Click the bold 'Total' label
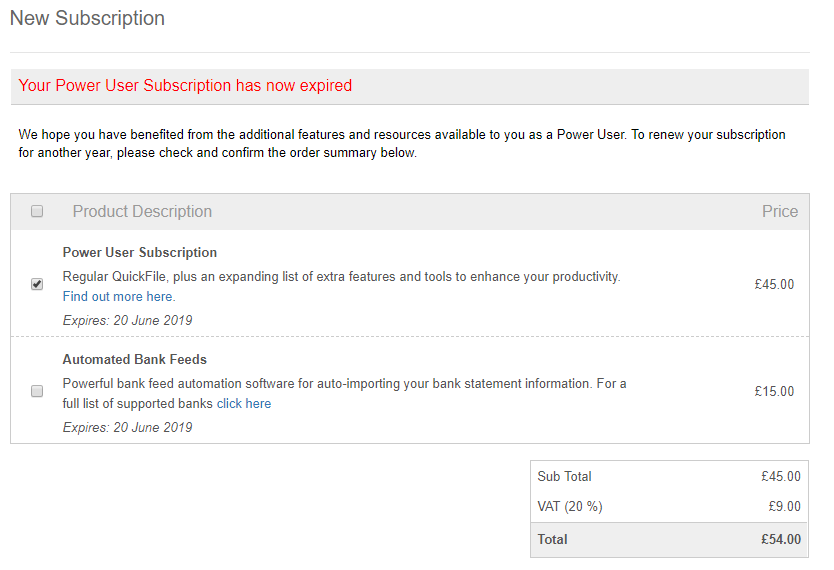 click(x=553, y=540)
